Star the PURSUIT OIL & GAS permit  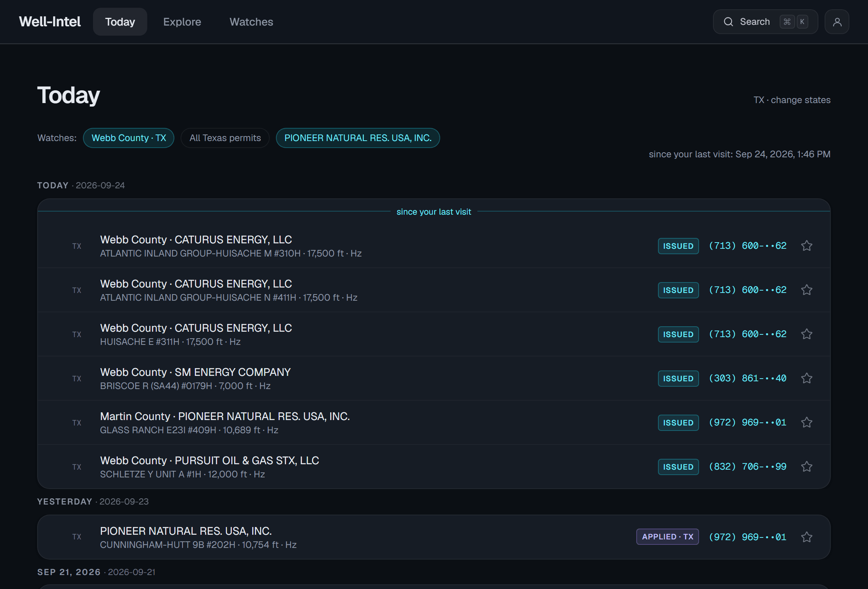click(806, 467)
